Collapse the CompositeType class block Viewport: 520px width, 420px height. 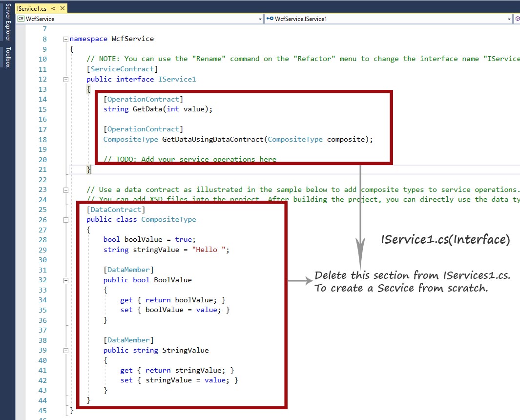coord(65,220)
